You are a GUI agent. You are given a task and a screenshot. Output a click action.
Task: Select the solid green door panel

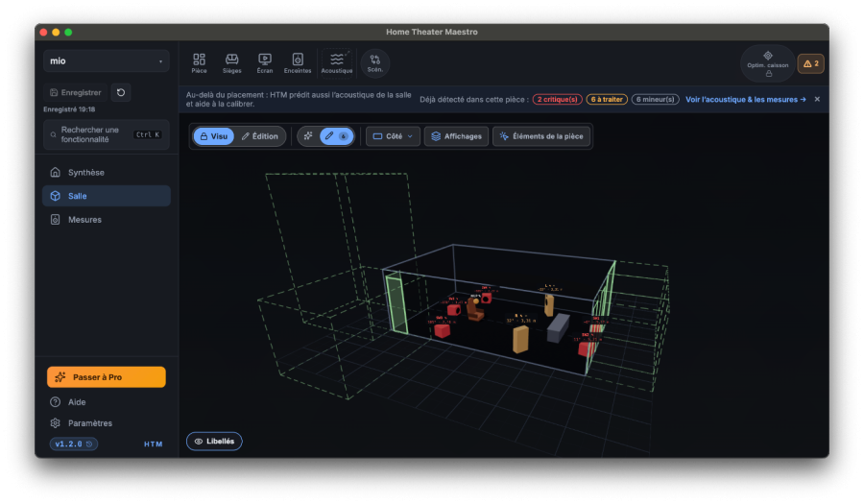[396, 304]
